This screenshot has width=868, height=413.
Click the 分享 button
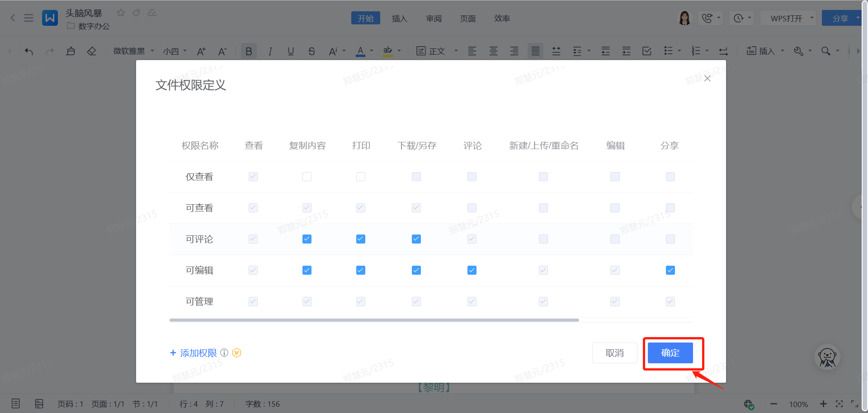(x=840, y=18)
